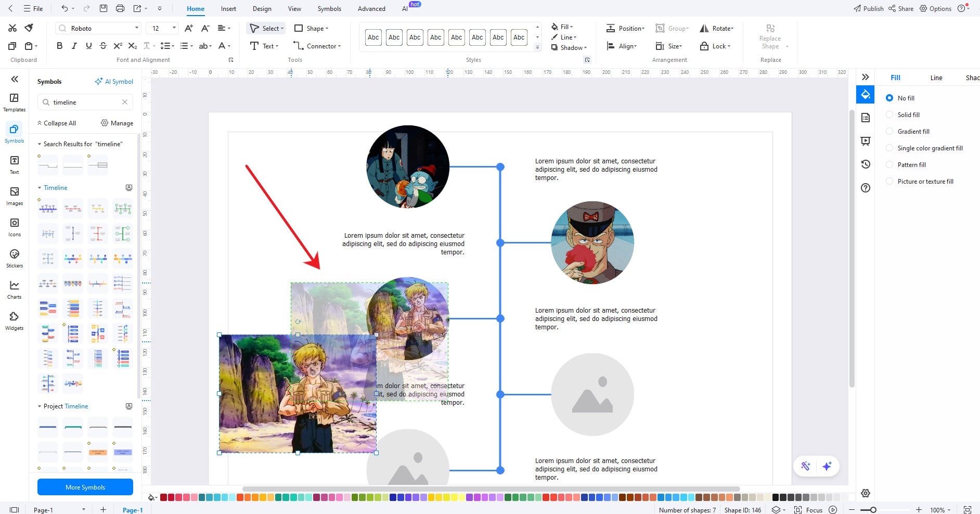This screenshot has height=514, width=980.
Task: Adjust the zoom slider handle
Action: point(873,510)
